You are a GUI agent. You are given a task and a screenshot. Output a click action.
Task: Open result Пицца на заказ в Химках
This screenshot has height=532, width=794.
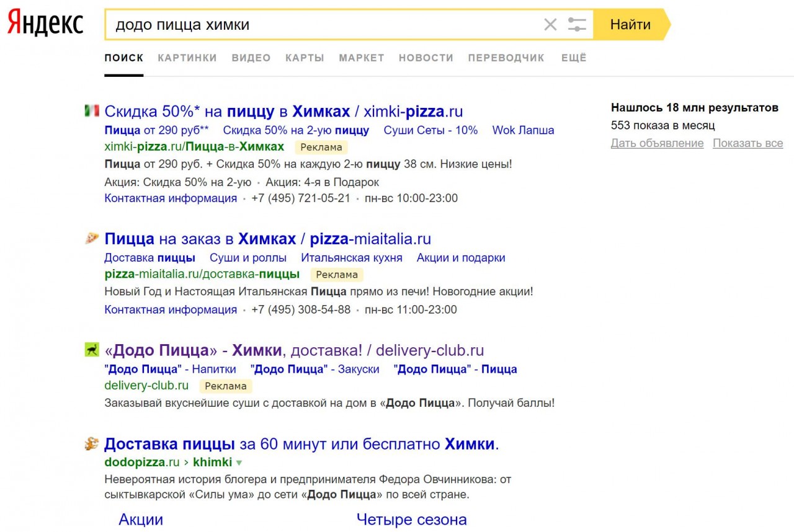tap(267, 239)
